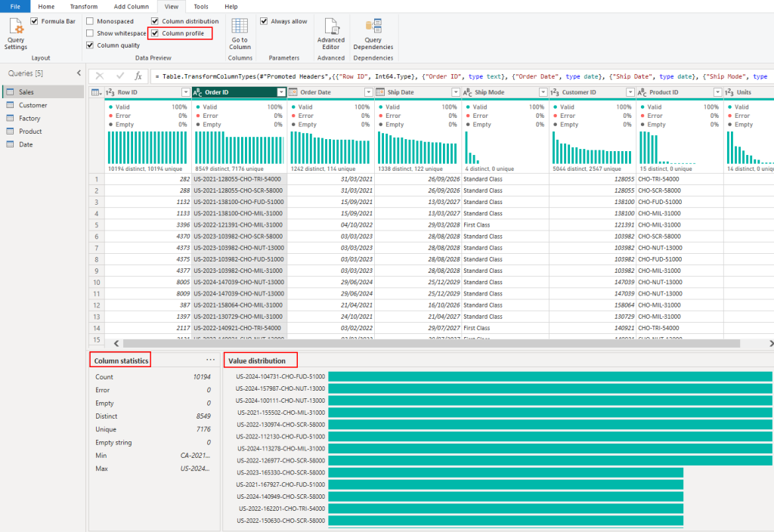Select the Date query
This screenshot has height=532, width=774.
[x=43, y=144]
